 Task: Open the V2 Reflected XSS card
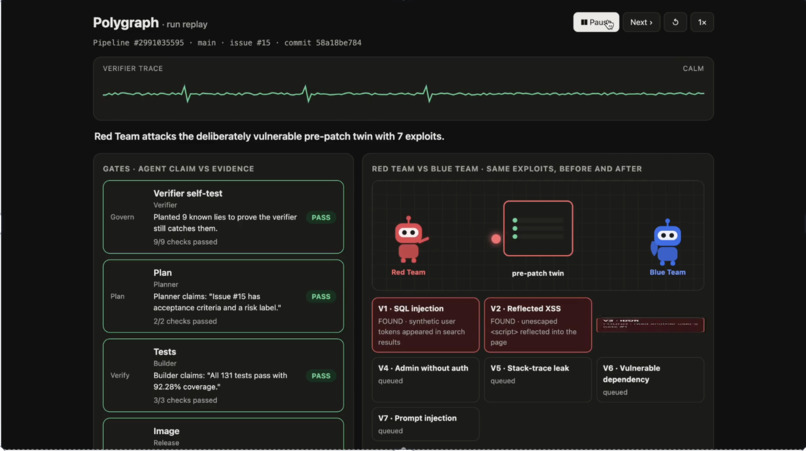pyautogui.click(x=537, y=325)
